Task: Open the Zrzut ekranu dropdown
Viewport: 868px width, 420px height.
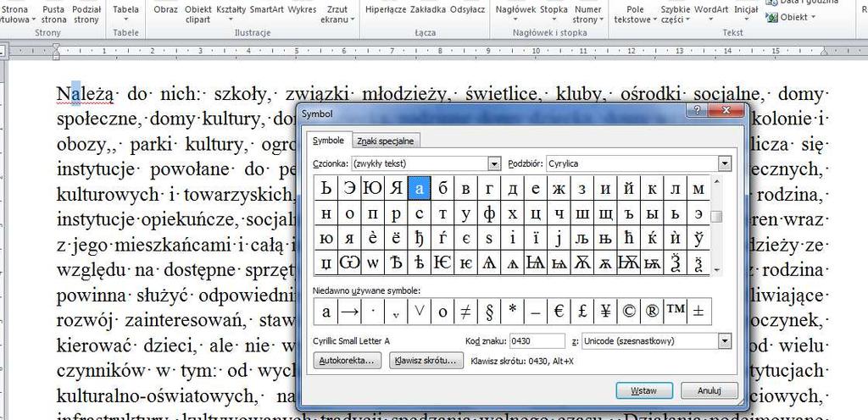Action: coord(337,15)
